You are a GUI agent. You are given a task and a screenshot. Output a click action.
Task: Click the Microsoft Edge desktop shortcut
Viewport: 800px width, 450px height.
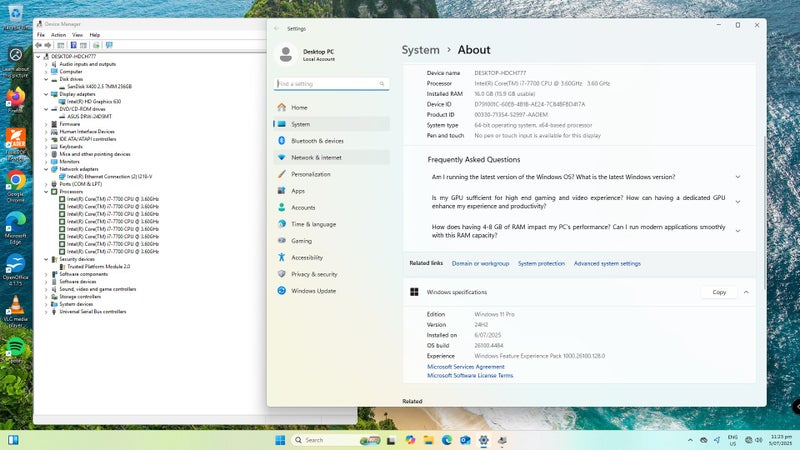tap(15, 228)
